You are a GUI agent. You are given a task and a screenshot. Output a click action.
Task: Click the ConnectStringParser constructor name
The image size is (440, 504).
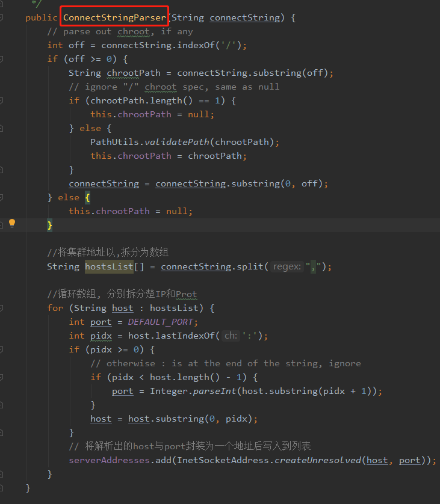114,17
